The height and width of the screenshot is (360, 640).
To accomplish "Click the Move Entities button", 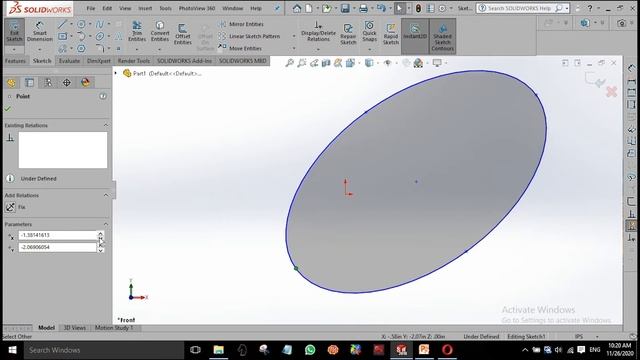I will [x=240, y=48].
